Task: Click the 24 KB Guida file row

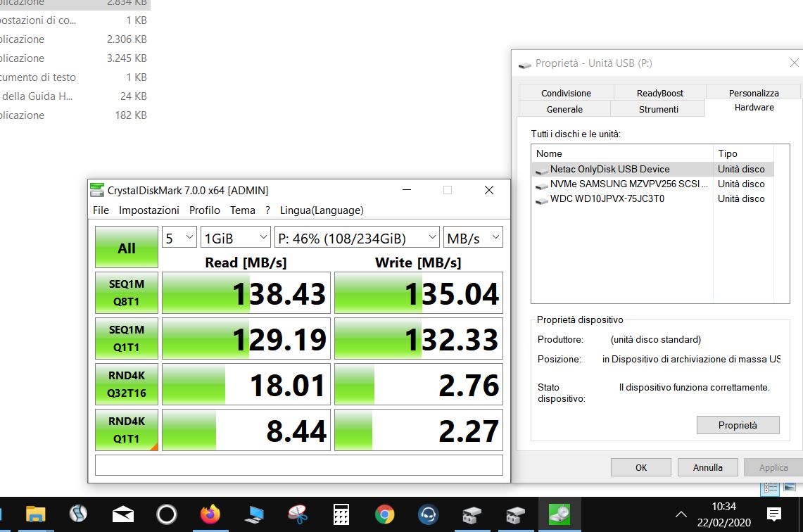Action: click(x=75, y=96)
